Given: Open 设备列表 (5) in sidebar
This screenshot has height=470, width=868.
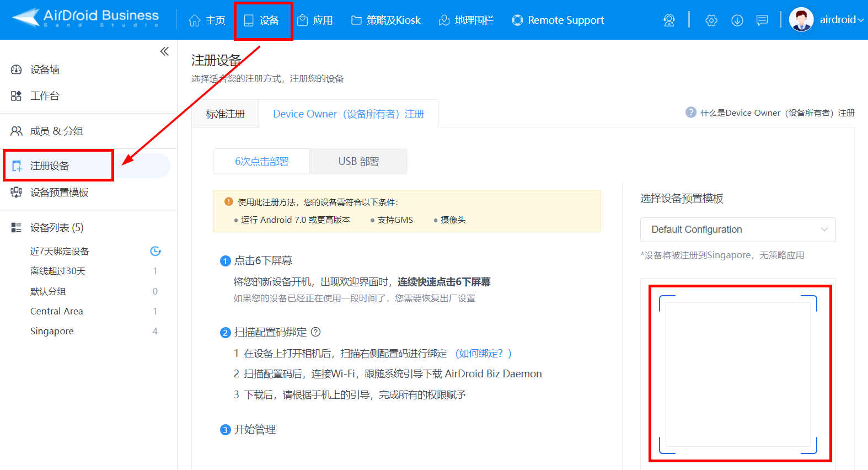Looking at the screenshot, I should 57,228.
